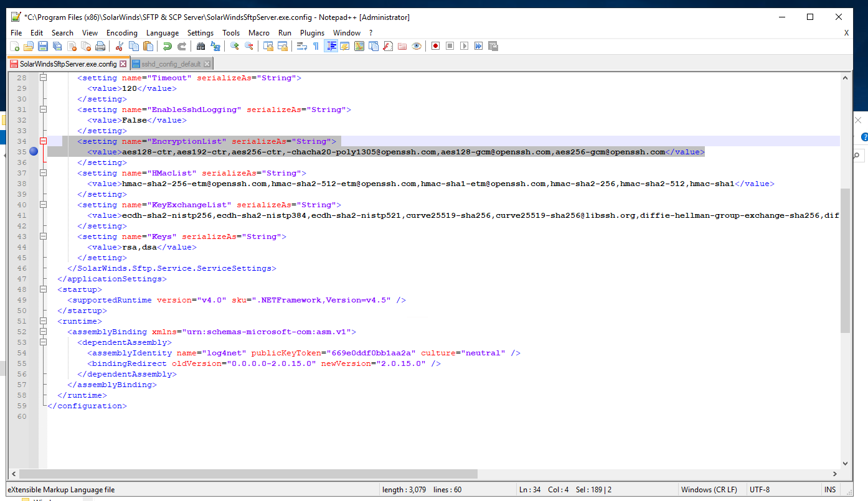Toggle Word Wrap toolbar icon
Screen dimensions: 868x501
302,46
